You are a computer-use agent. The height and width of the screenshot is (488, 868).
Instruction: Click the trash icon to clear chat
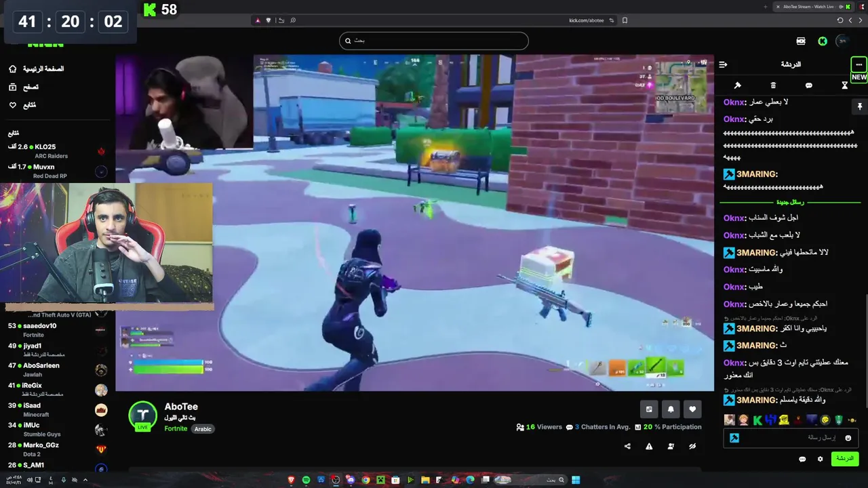tap(773, 85)
